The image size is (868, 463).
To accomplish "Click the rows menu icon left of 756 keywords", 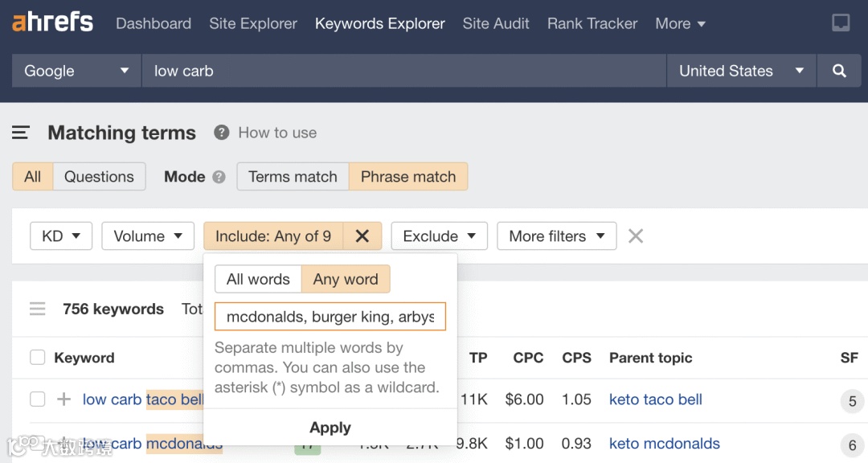I will click(x=37, y=309).
